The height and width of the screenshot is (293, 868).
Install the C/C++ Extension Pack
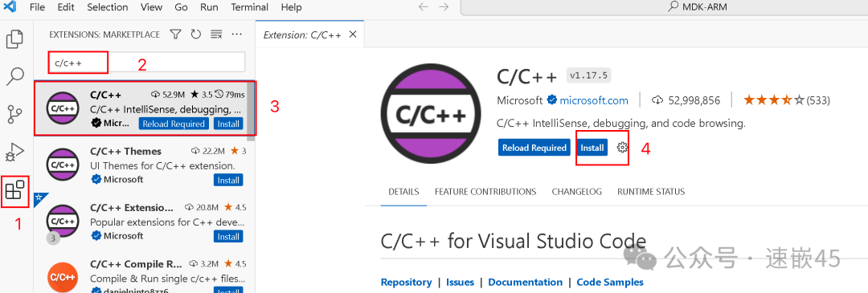(228, 237)
